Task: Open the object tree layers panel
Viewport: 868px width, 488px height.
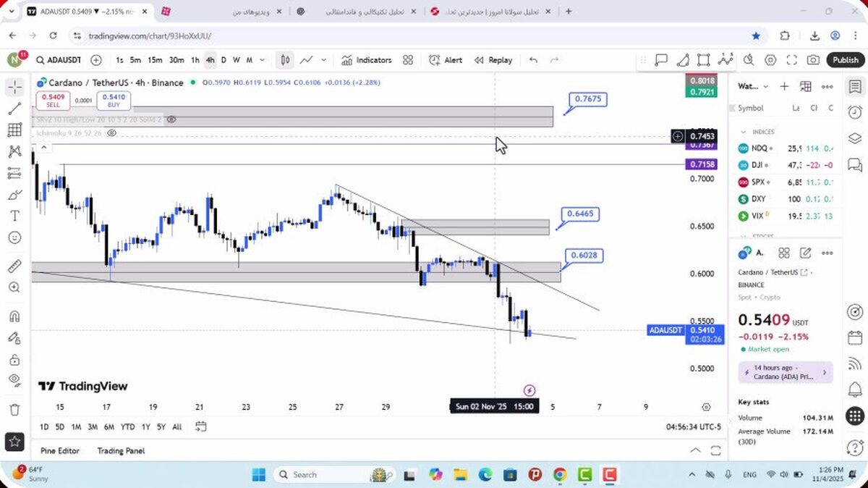Action: (854, 138)
